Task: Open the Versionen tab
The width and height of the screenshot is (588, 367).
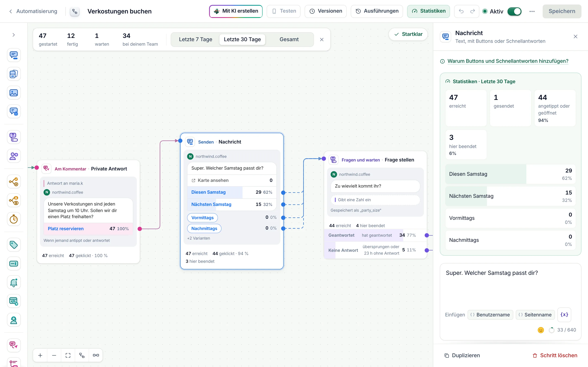Action: click(326, 11)
